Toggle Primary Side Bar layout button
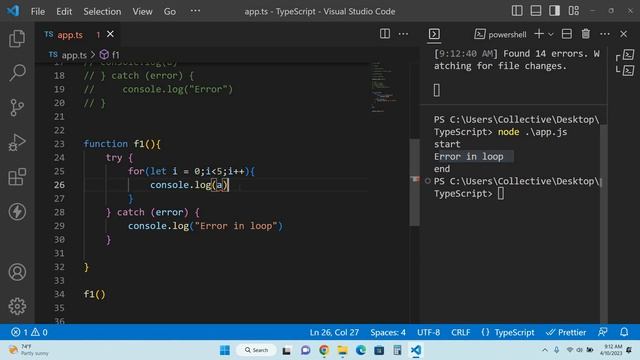This screenshot has width=640, height=360. [517, 11]
